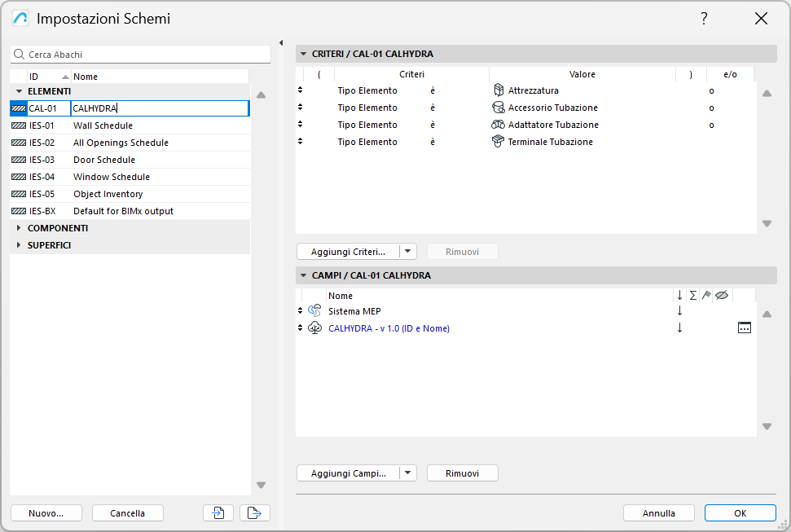Click the IES-01 schedule hatch icon

tap(19, 125)
